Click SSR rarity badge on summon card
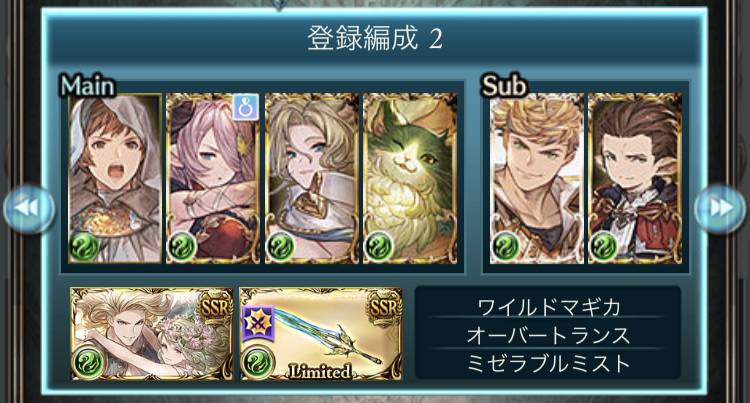The width and height of the screenshot is (750, 403). 216,306
